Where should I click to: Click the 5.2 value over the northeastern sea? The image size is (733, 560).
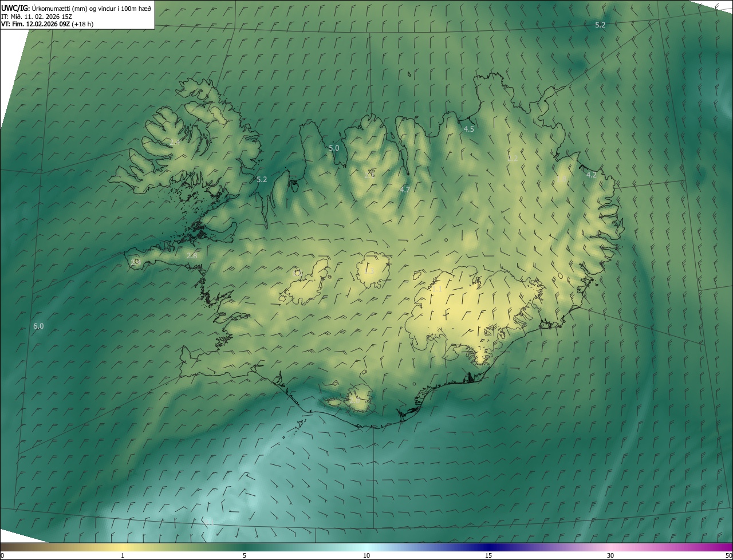(x=600, y=25)
